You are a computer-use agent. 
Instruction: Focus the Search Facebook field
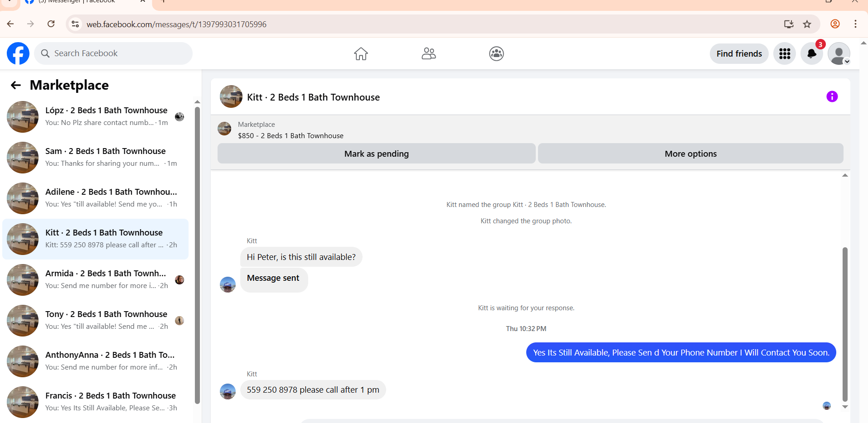(x=113, y=53)
